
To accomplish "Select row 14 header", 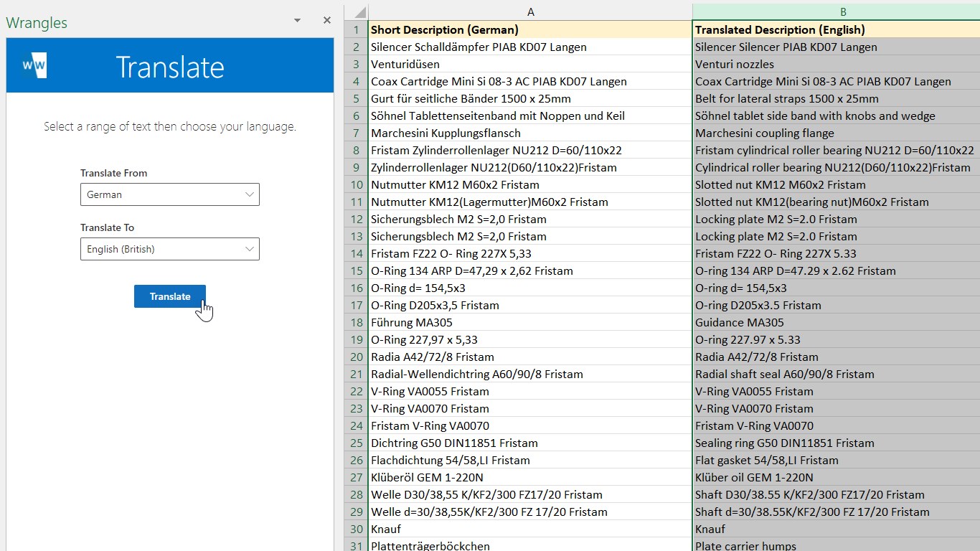I will [356, 254].
